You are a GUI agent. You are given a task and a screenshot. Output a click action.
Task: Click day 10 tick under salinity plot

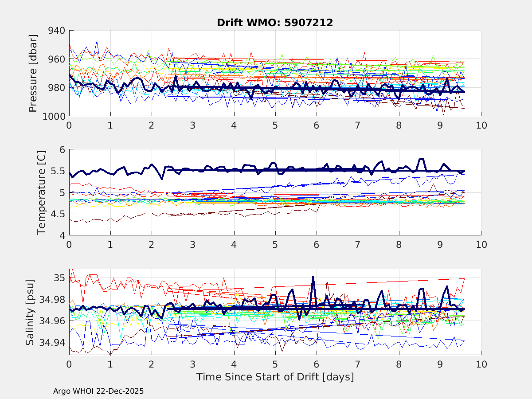pyautogui.click(x=481, y=364)
